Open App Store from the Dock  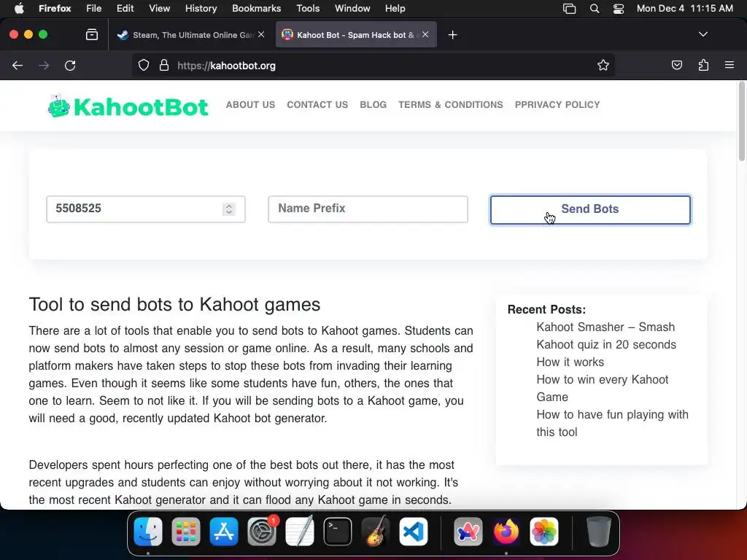224,532
